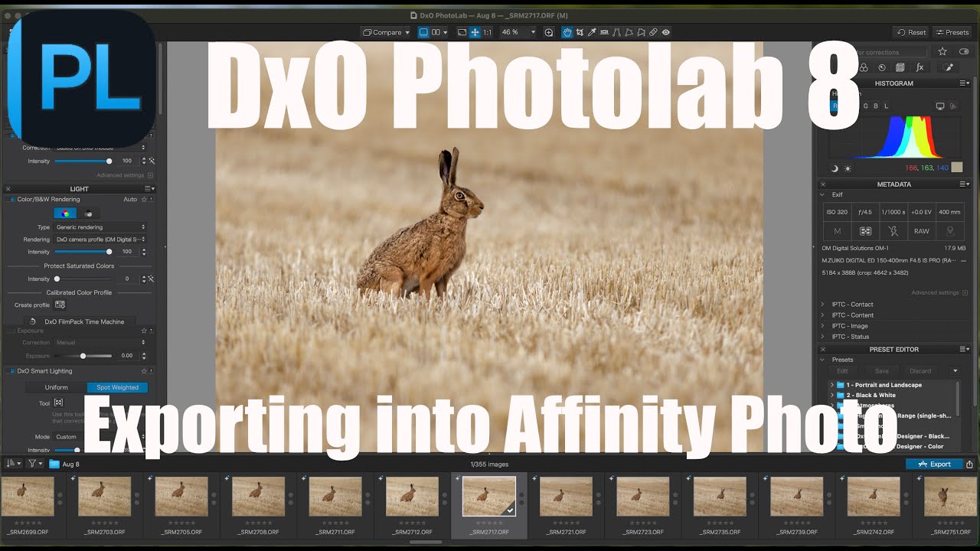
Task: Adjust the Protect Saturated Colors Intensity slider
Action: pyautogui.click(x=82, y=279)
